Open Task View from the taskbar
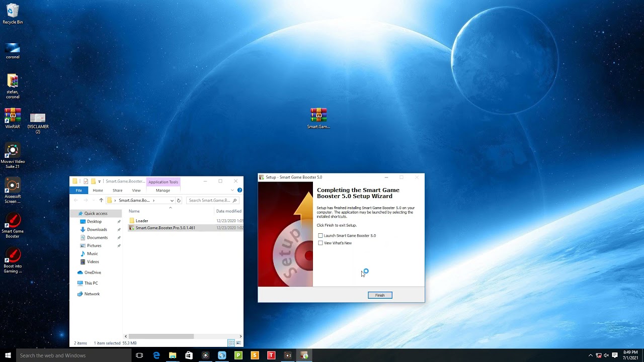The image size is (644, 362). pyautogui.click(x=139, y=355)
